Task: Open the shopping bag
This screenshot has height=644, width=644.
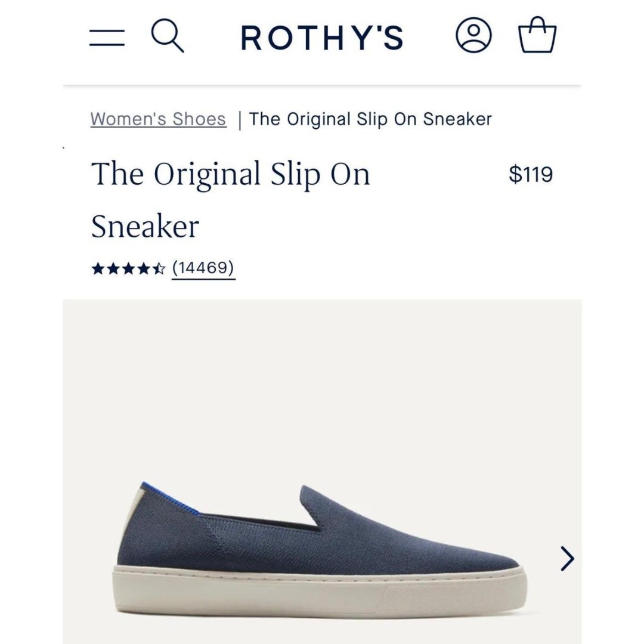Action: [x=538, y=35]
